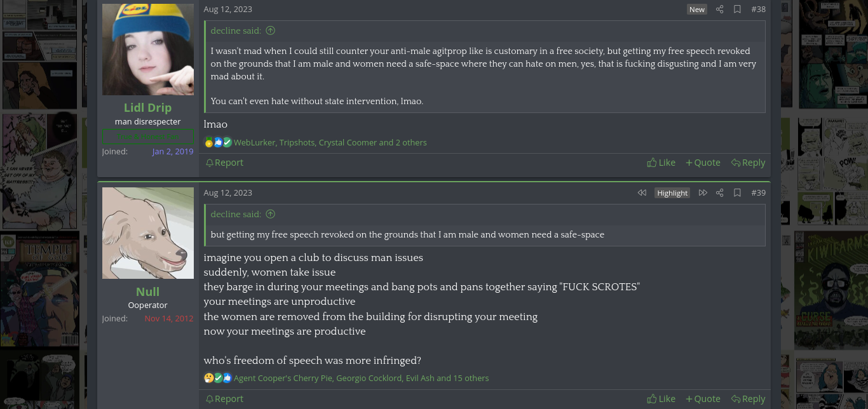
Task: Open Null's dog avatar
Action: [x=148, y=233]
